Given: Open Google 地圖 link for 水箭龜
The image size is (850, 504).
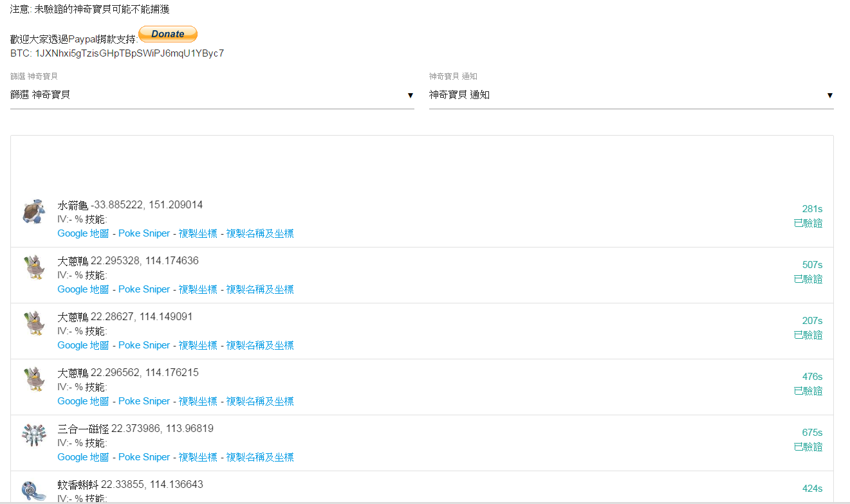Looking at the screenshot, I should click(x=83, y=233).
